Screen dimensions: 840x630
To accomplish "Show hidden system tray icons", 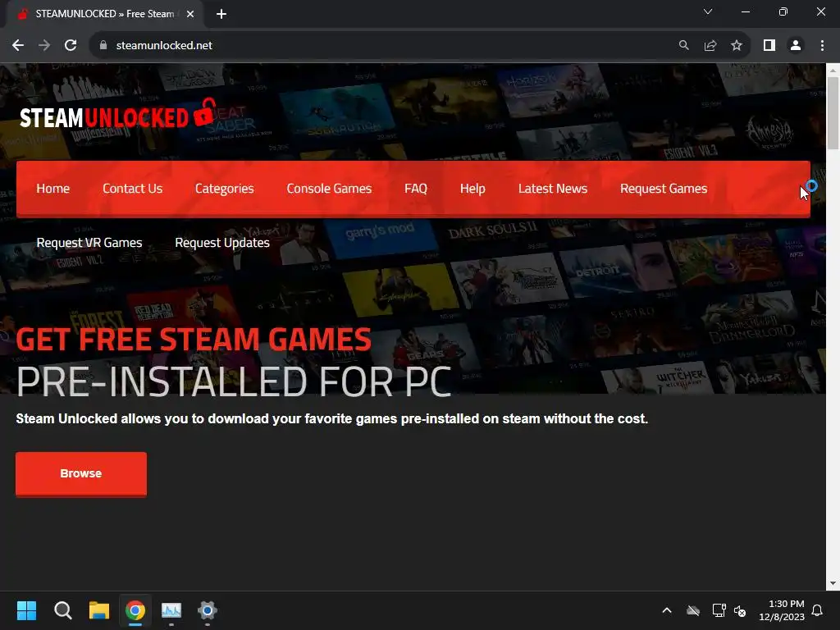I will click(667, 610).
